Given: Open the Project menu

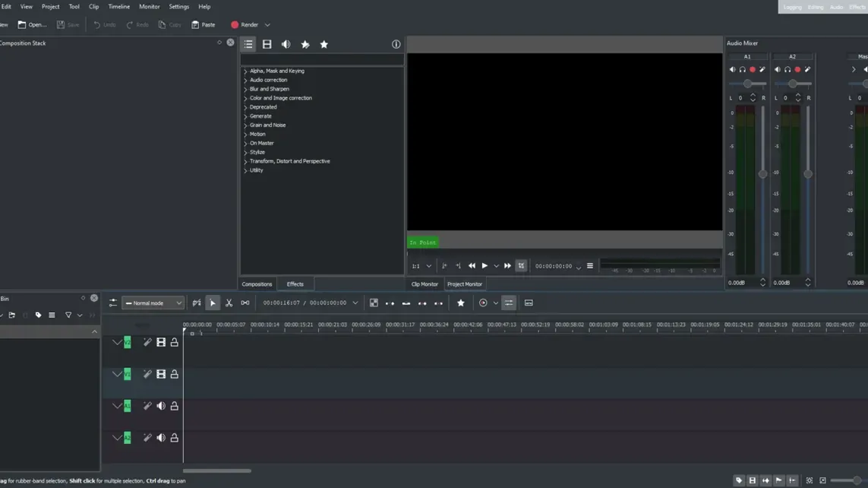Looking at the screenshot, I should click(50, 7).
